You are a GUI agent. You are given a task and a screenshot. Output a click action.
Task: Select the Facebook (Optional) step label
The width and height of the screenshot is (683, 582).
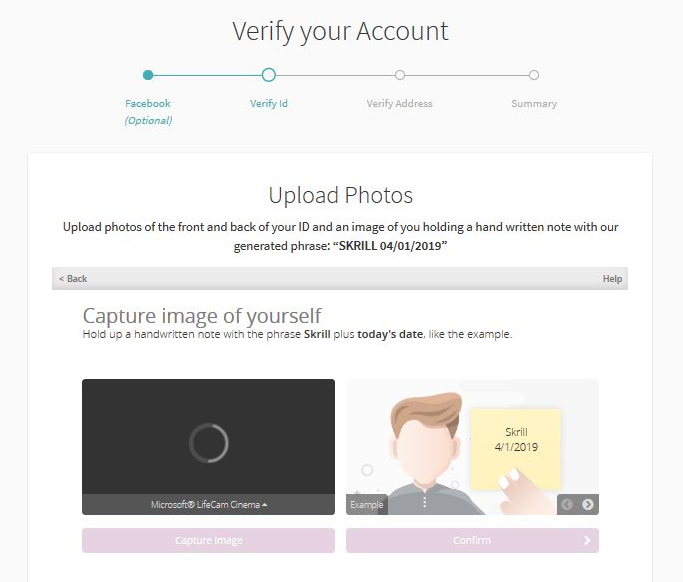(x=148, y=112)
